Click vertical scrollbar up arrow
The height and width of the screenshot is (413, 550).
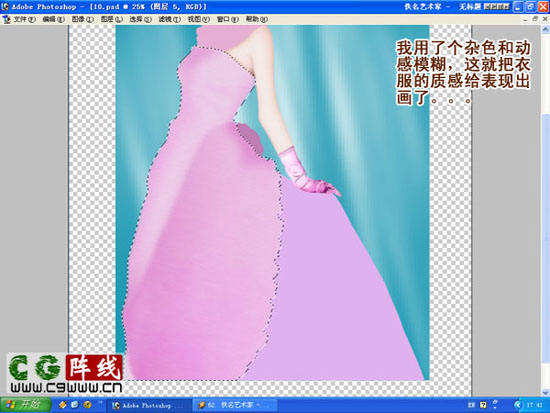tap(546, 29)
